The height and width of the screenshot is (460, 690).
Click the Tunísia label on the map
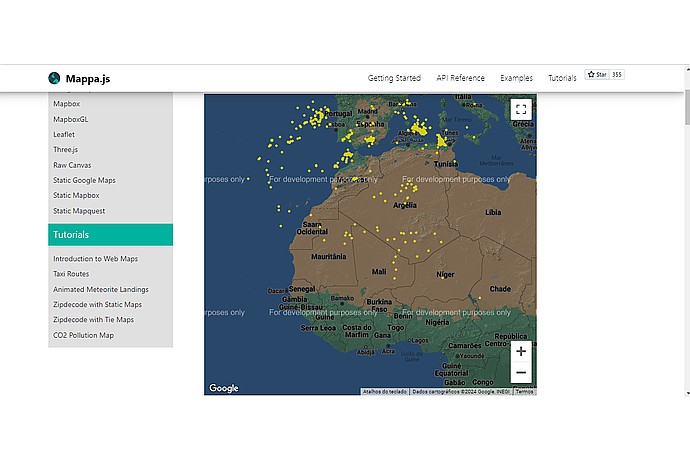point(446,164)
